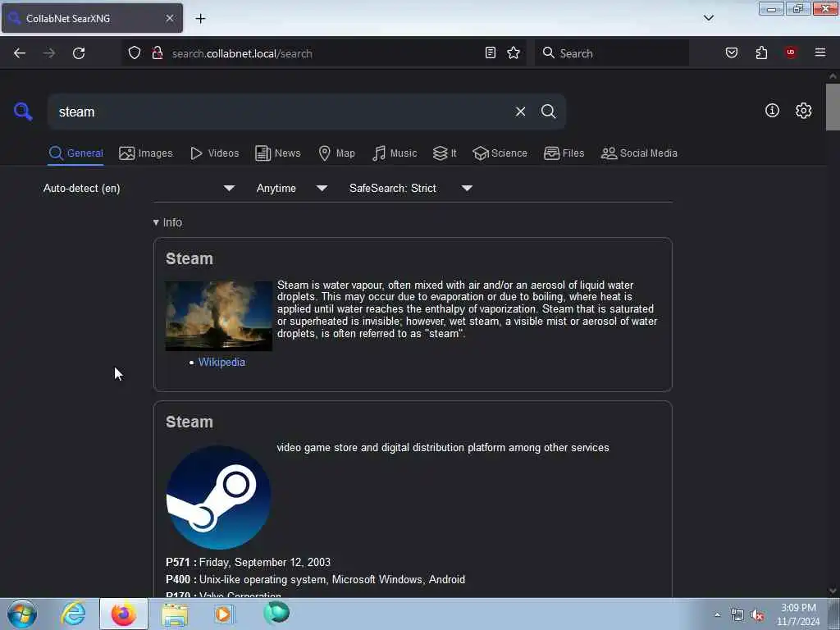Click the geyser steam thumbnail image
Image resolution: width=840 pixels, height=630 pixels.
(218, 316)
